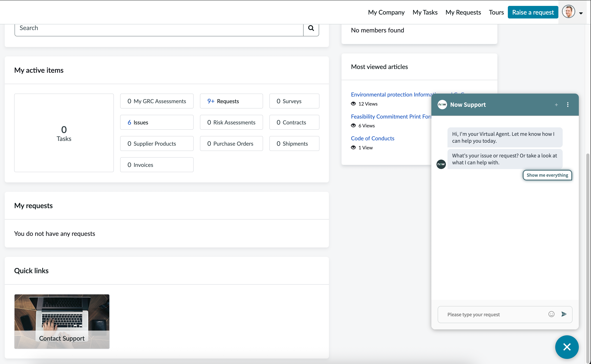Open the user avatar profile picture
591x364 pixels.
pos(569,12)
